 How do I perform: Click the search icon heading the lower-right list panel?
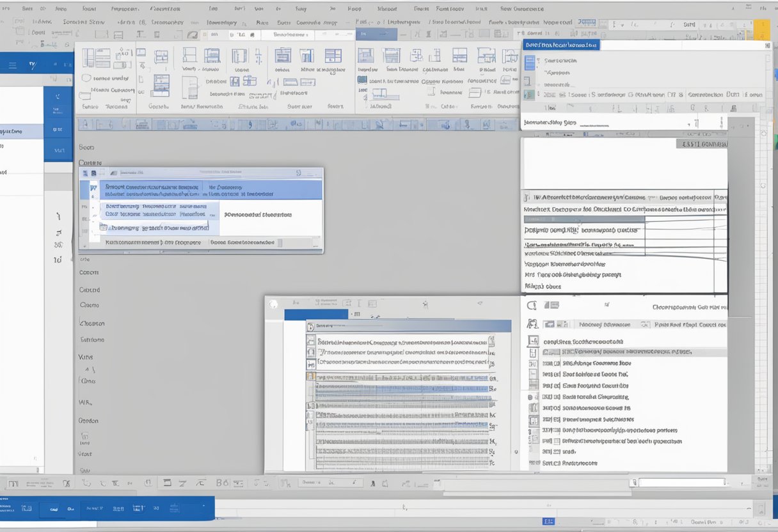tap(531, 306)
